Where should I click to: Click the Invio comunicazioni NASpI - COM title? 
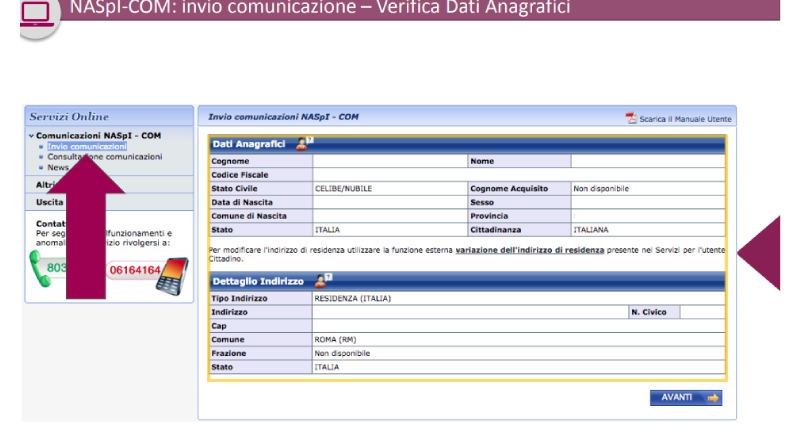283,117
